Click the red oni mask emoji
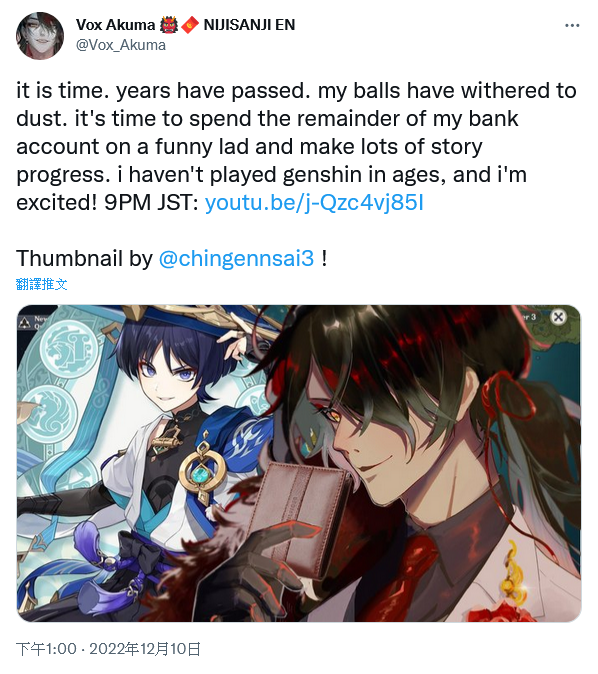 [169, 25]
